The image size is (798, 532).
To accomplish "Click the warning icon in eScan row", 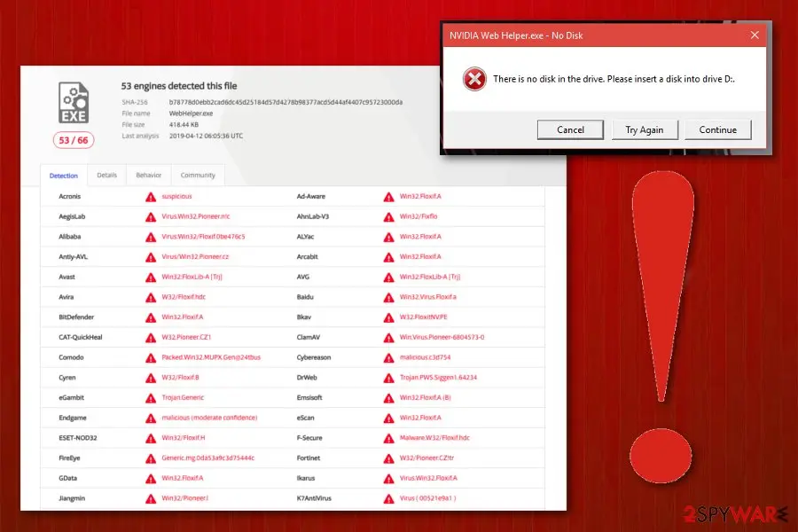I will (389, 419).
